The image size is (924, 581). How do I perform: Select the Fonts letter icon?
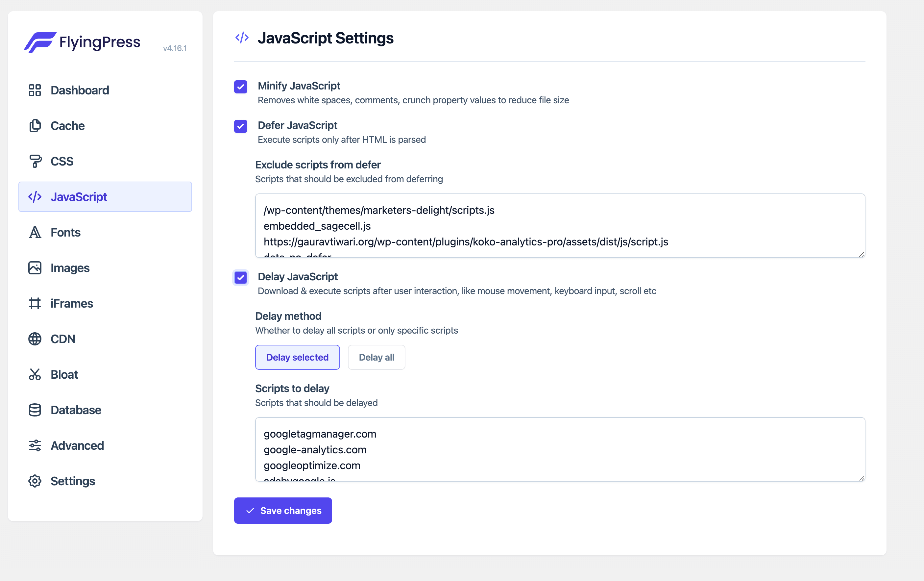pyautogui.click(x=35, y=232)
